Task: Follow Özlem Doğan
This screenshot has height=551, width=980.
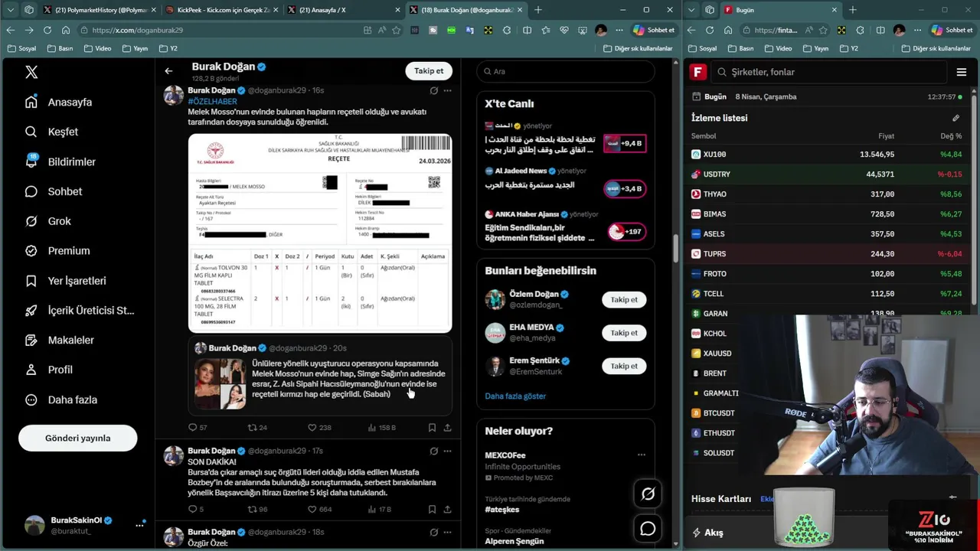Action: click(x=624, y=300)
